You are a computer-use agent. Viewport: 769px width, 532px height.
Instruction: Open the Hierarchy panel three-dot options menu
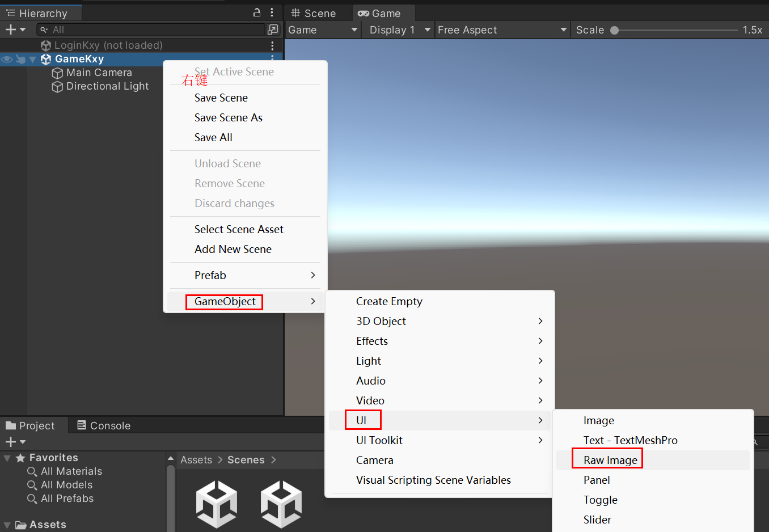272,12
